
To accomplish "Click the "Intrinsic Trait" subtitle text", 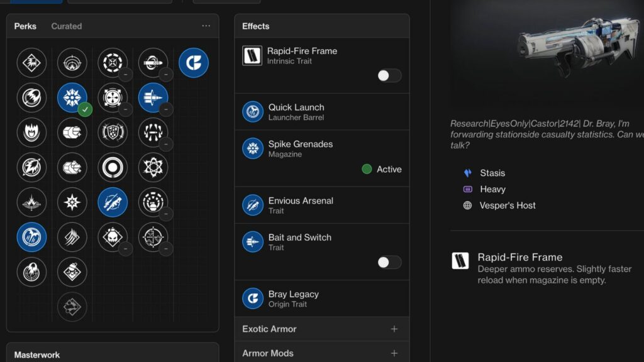I will (289, 61).
